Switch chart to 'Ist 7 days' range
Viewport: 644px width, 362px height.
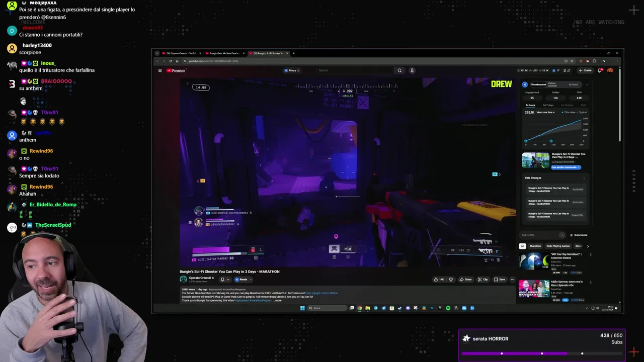pos(548,105)
